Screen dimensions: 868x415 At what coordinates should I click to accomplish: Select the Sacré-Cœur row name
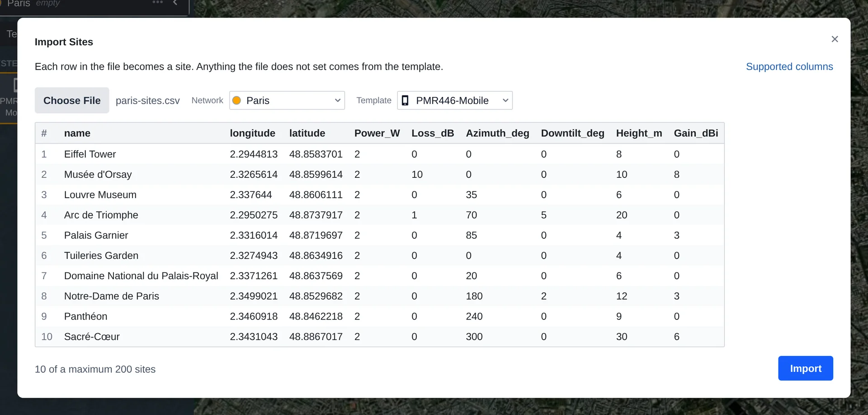pyautogui.click(x=92, y=337)
